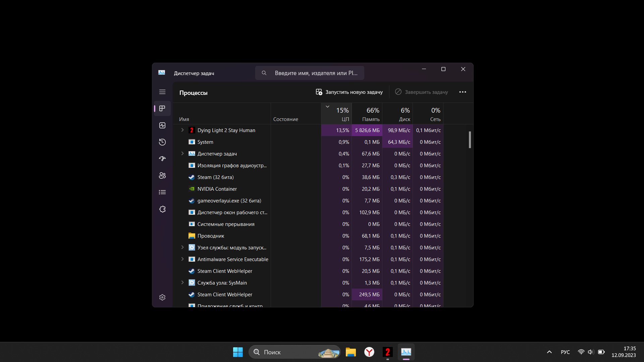This screenshot has height=362, width=644.
Task: Click the Проводник folder icon in list
Action: 192,236
